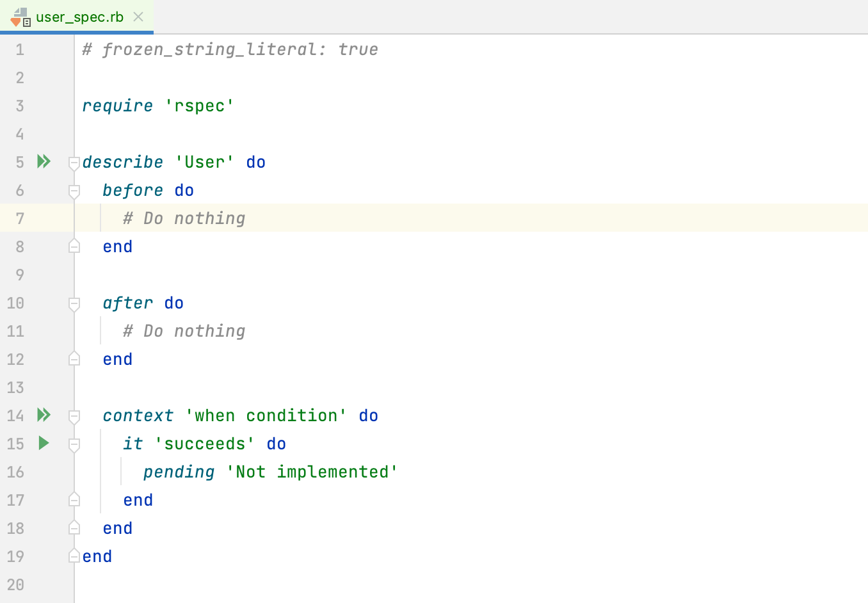Collapse the 'when condition' context block
The width and height of the screenshot is (868, 603).
tap(73, 417)
